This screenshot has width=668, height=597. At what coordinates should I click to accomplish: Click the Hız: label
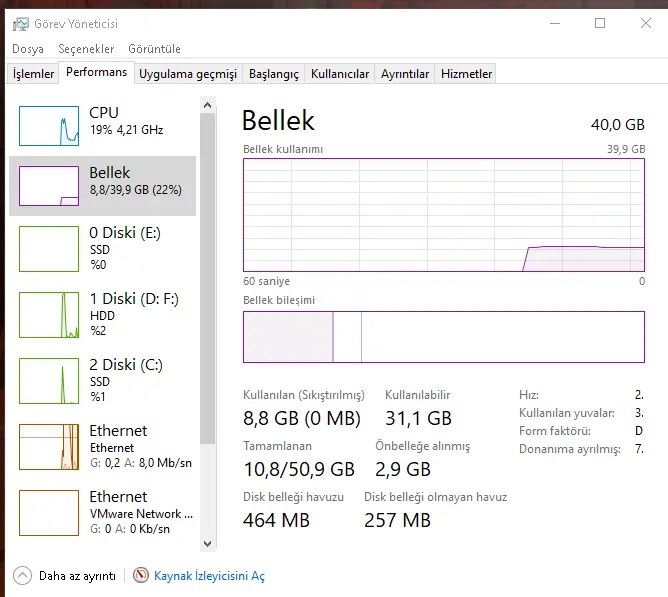click(x=529, y=395)
